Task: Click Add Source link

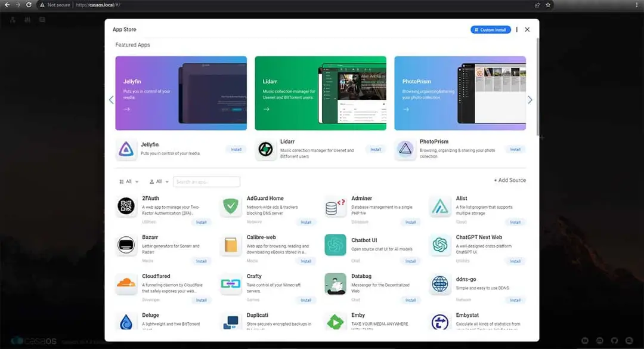Action: (510, 180)
